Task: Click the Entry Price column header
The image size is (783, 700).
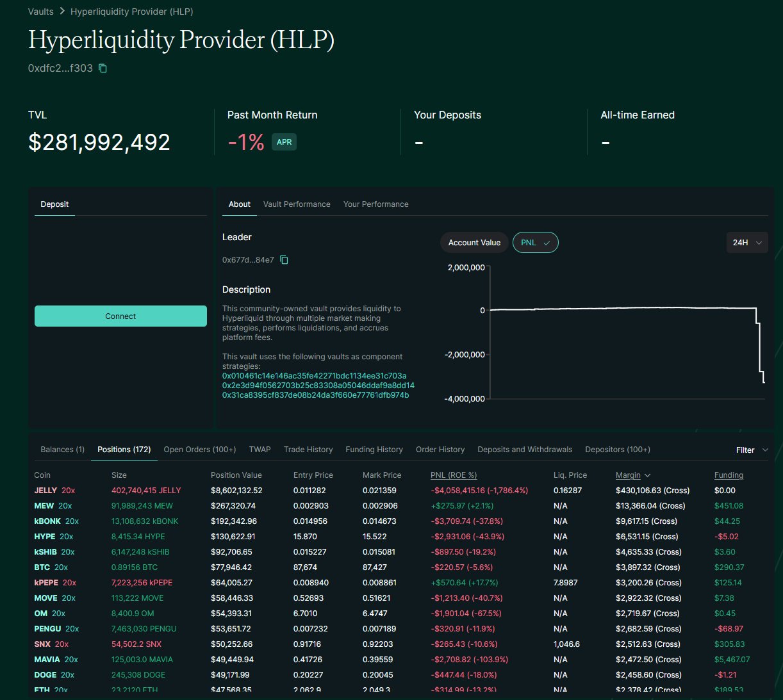Action: coord(313,475)
